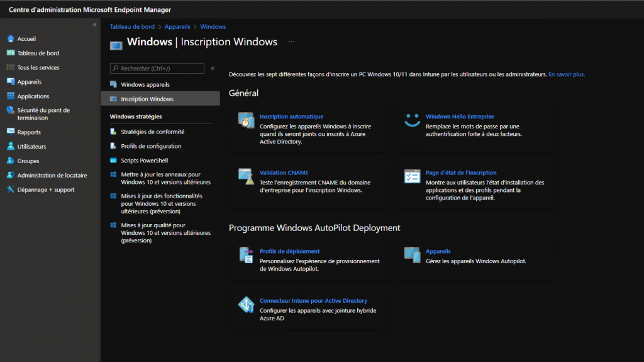Click Windows breadcrumb link
The width and height of the screenshot is (644, 362).
click(x=213, y=26)
